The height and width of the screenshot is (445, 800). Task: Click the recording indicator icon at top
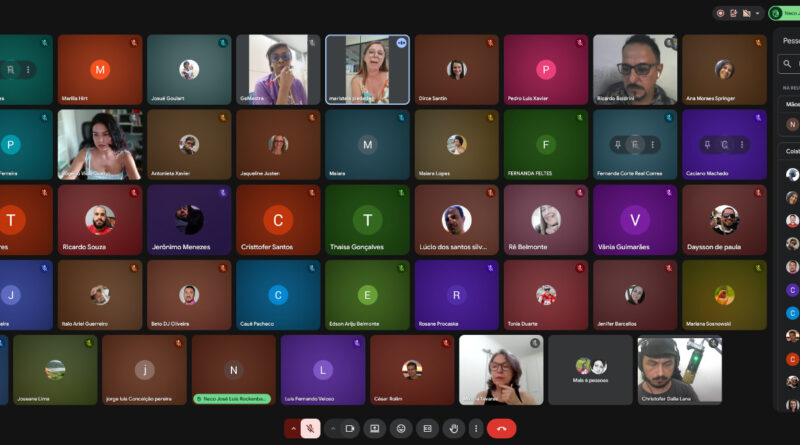coord(720,13)
